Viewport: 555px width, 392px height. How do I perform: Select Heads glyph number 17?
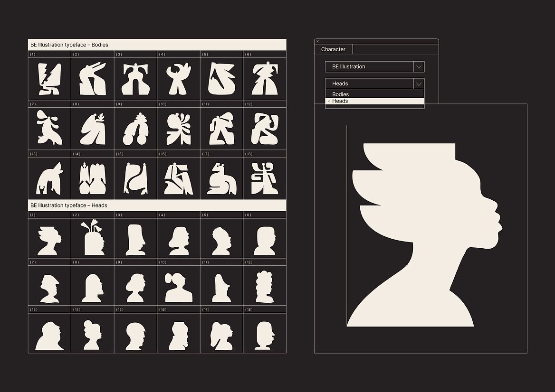pos(221,336)
